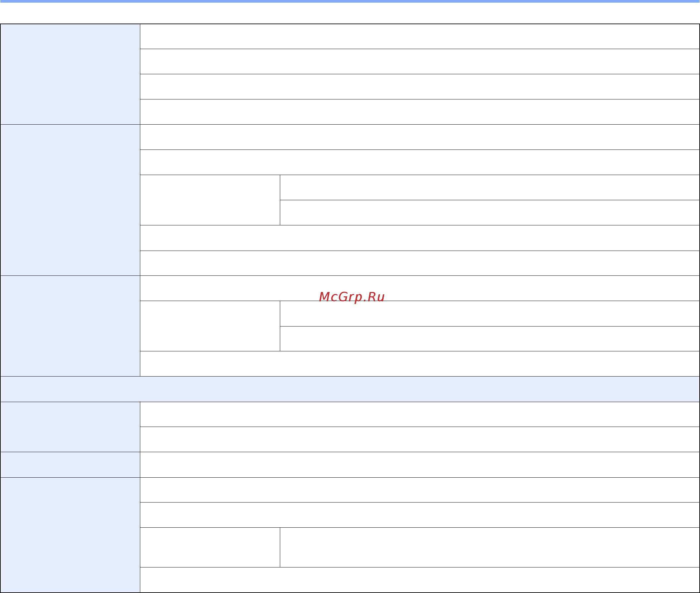Click the lower split row beside the first narrow sub-cell
The width and height of the screenshot is (700, 593).
(489, 213)
